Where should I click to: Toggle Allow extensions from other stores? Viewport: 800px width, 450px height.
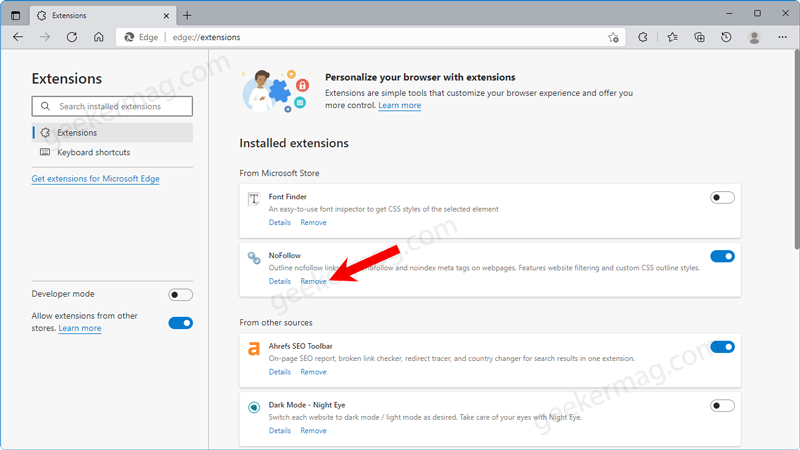(x=181, y=323)
